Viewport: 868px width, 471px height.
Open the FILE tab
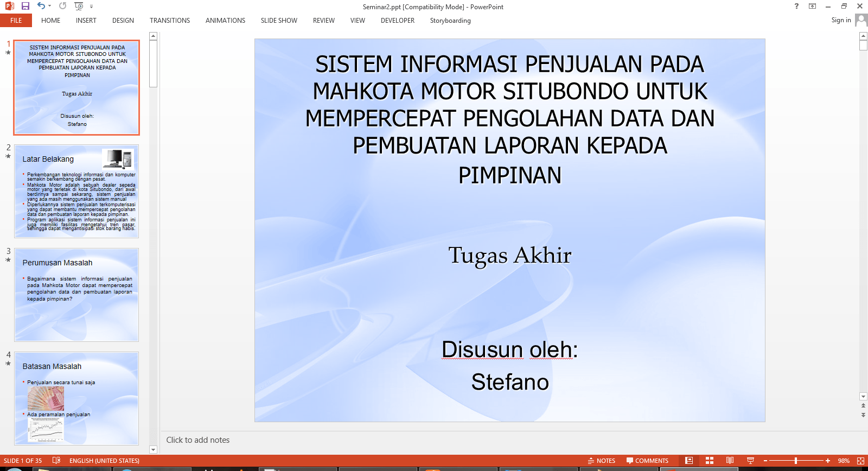pyautogui.click(x=16, y=21)
